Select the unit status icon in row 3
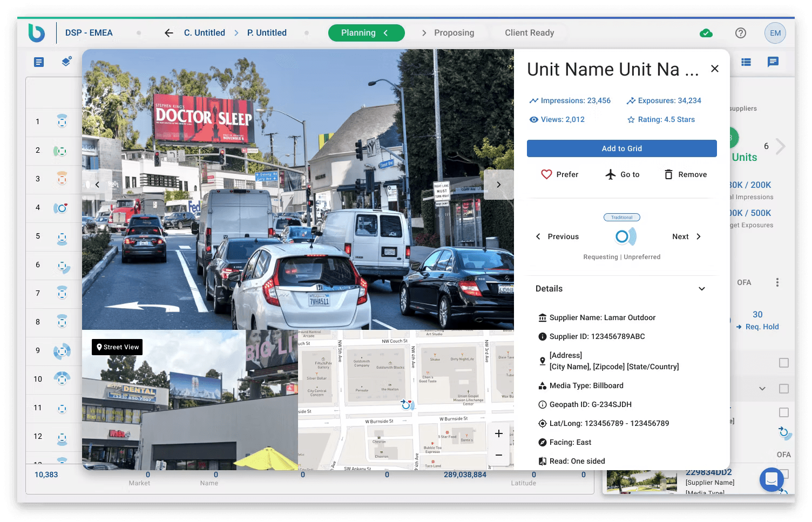Viewport: 812px width, 522px height. click(x=62, y=179)
